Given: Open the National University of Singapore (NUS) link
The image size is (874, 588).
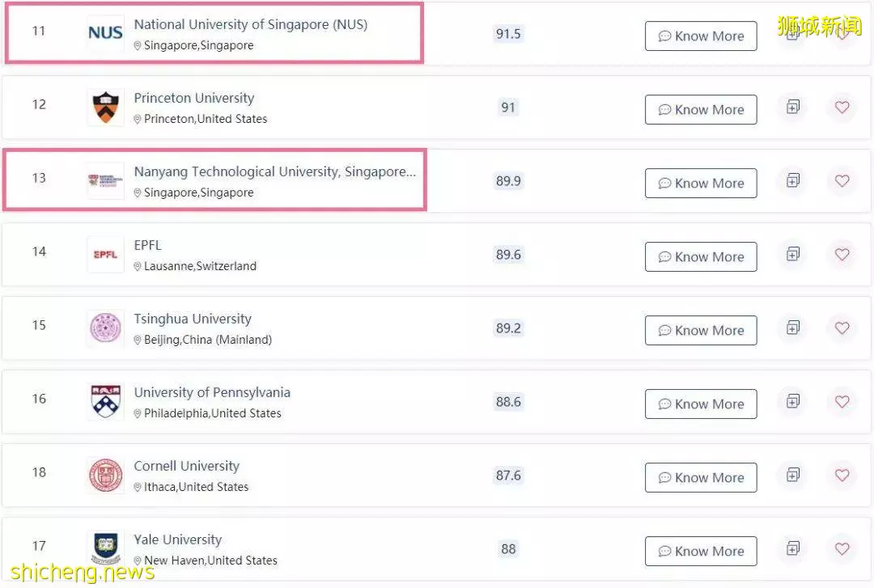Looking at the screenshot, I should (x=250, y=24).
